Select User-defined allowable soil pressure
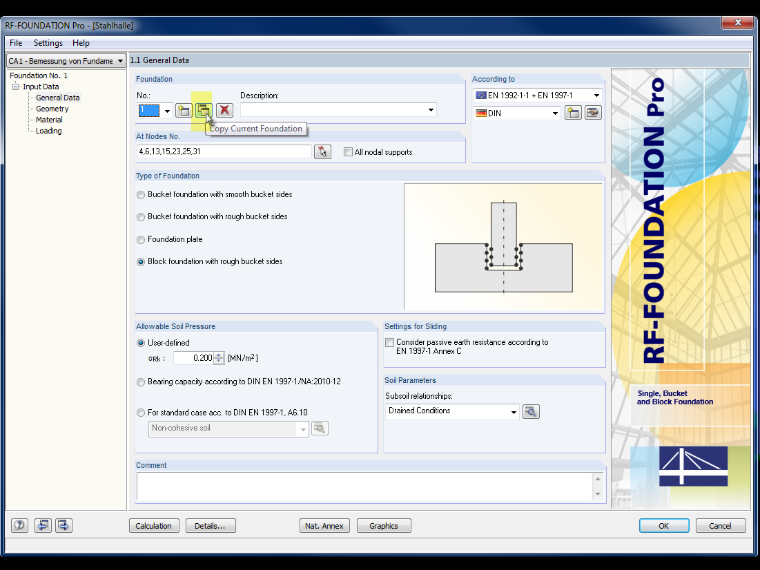 coord(141,343)
